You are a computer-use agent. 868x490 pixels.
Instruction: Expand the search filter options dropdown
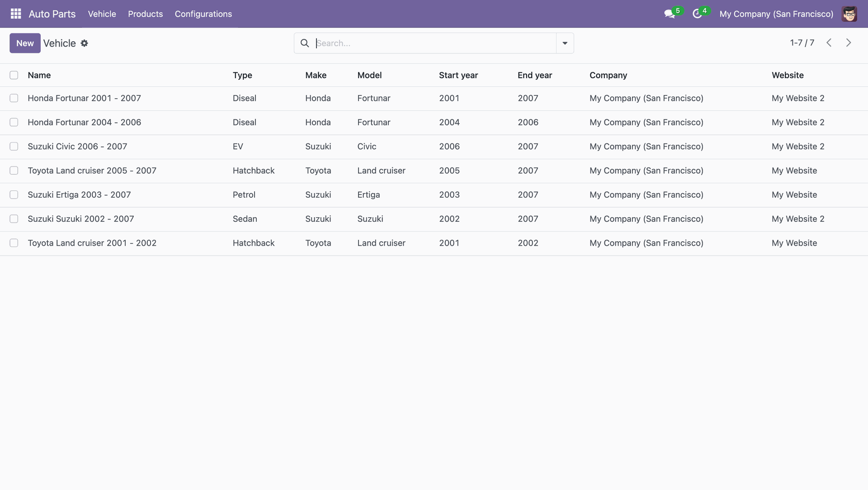click(x=565, y=43)
